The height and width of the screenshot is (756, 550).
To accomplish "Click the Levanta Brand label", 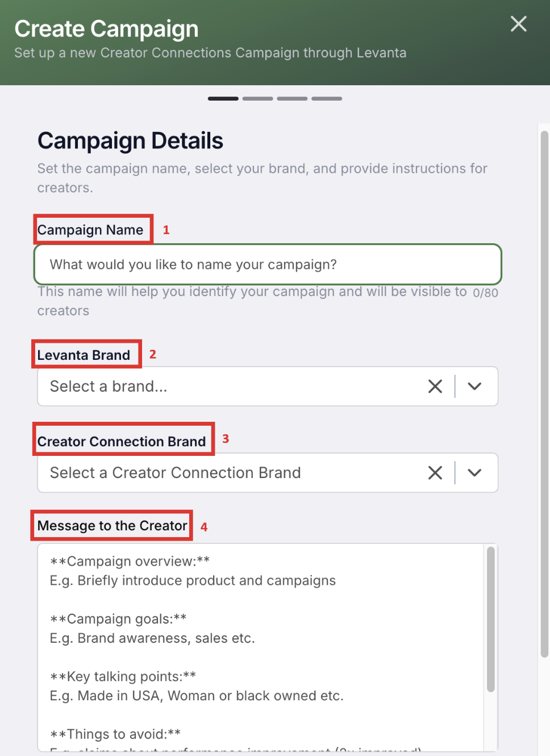I will pos(84,355).
